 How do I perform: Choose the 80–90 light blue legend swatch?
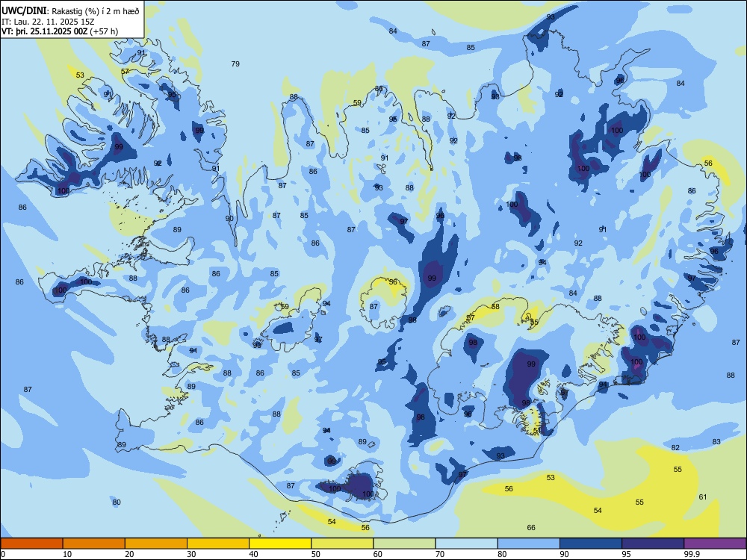click(529, 544)
